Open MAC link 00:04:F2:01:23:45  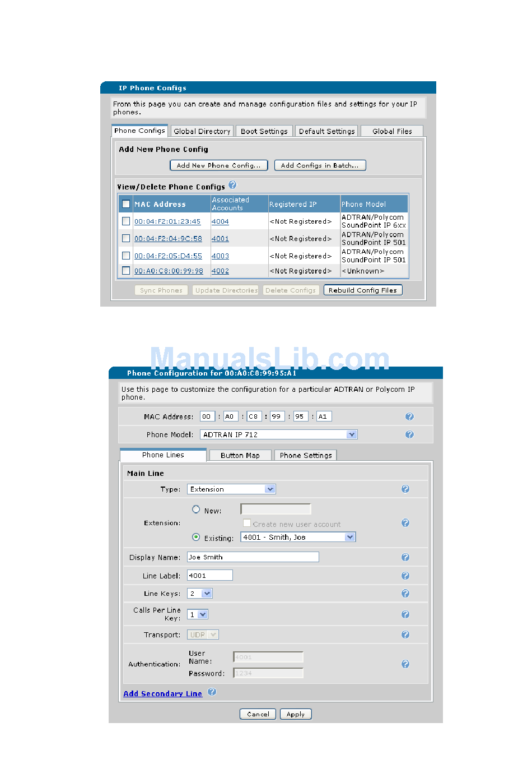click(x=167, y=221)
